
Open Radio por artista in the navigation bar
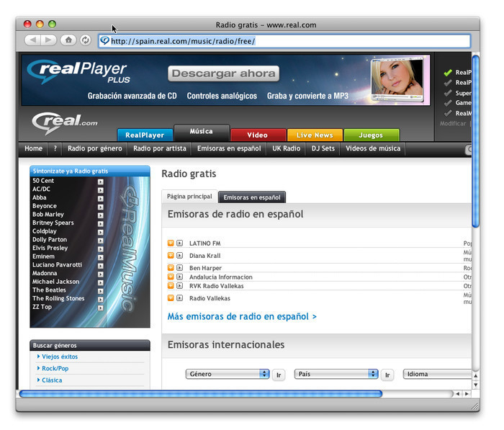160,148
